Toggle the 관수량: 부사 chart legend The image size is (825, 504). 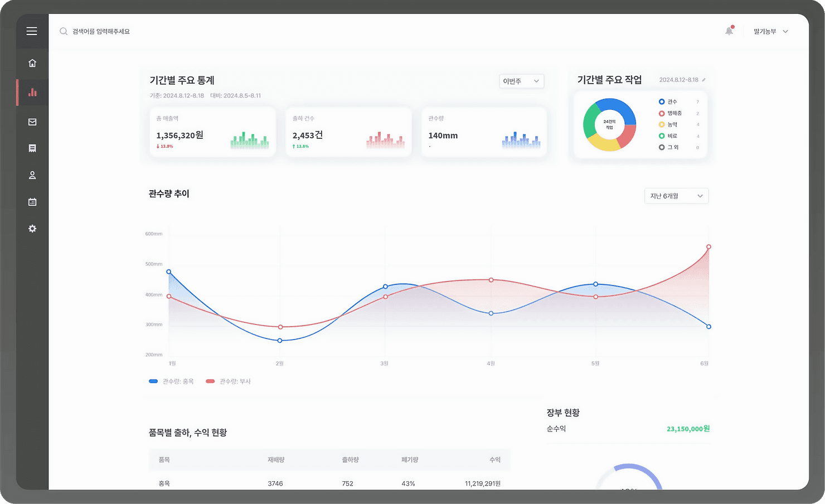[x=229, y=381]
